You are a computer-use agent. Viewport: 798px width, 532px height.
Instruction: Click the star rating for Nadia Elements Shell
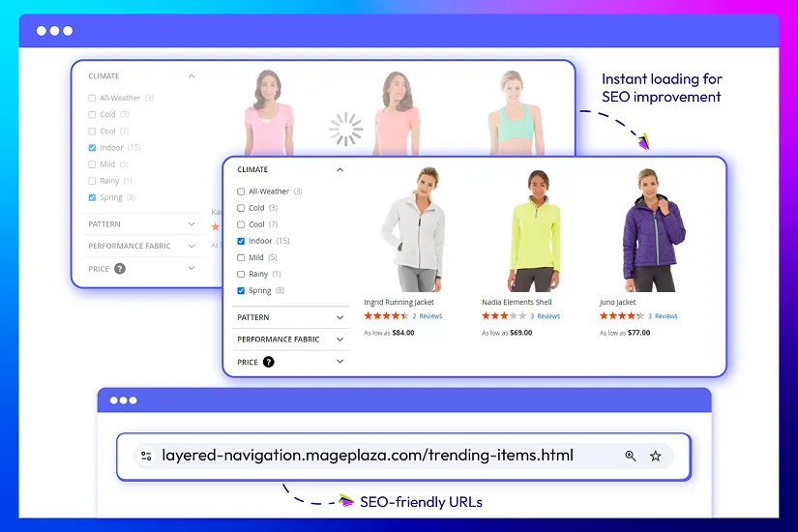tap(504, 316)
